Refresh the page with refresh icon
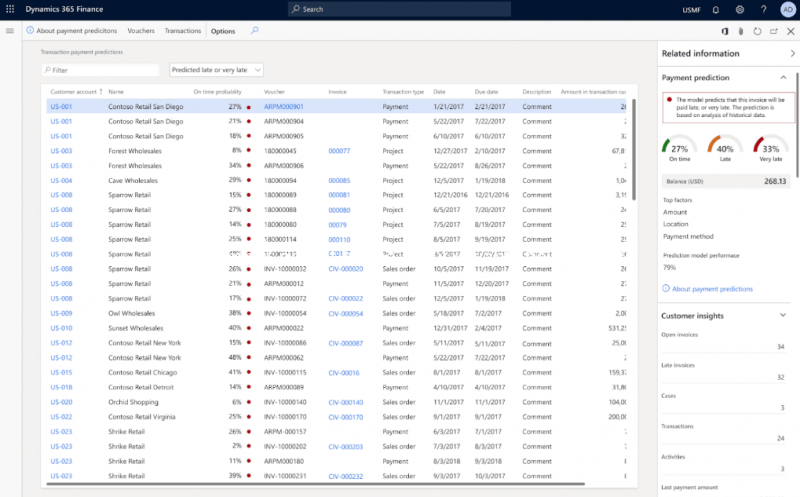800x497 pixels. point(757,31)
